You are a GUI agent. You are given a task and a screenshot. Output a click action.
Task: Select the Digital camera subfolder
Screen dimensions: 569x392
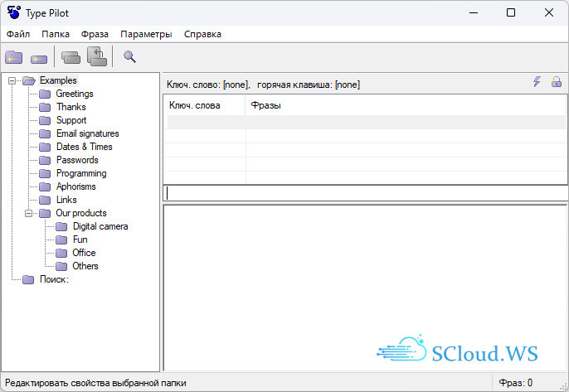tap(100, 226)
